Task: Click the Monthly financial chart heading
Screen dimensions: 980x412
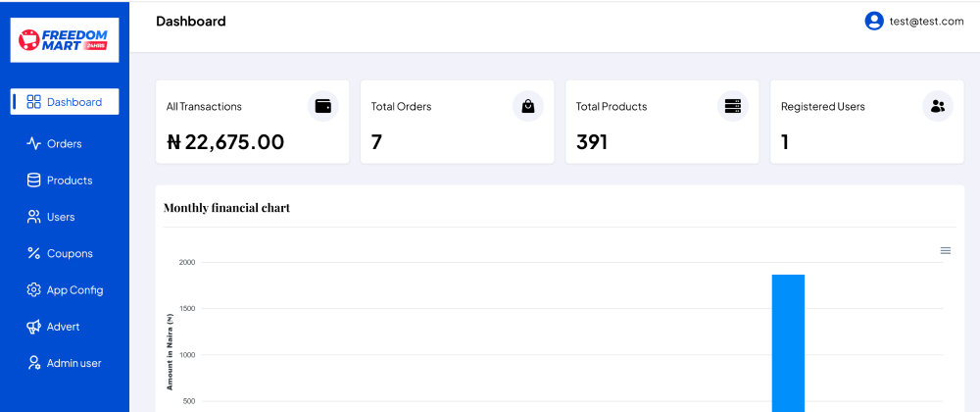Action: [x=227, y=208]
